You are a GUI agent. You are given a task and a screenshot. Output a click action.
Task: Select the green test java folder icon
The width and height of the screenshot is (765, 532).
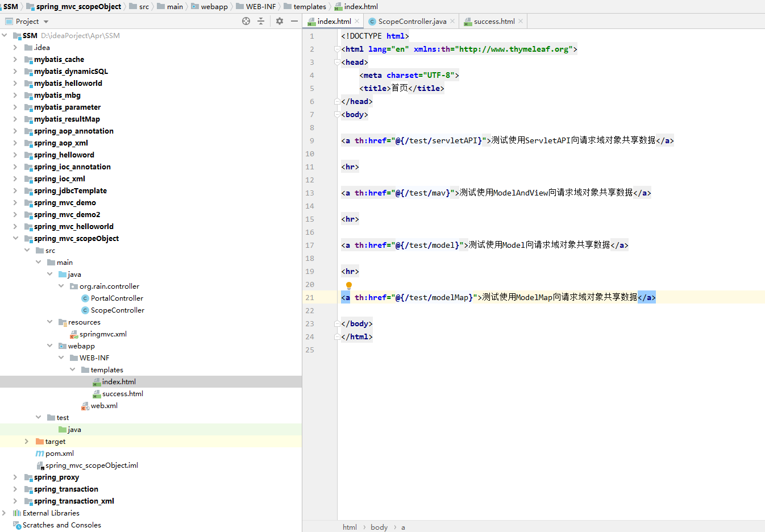coord(63,429)
